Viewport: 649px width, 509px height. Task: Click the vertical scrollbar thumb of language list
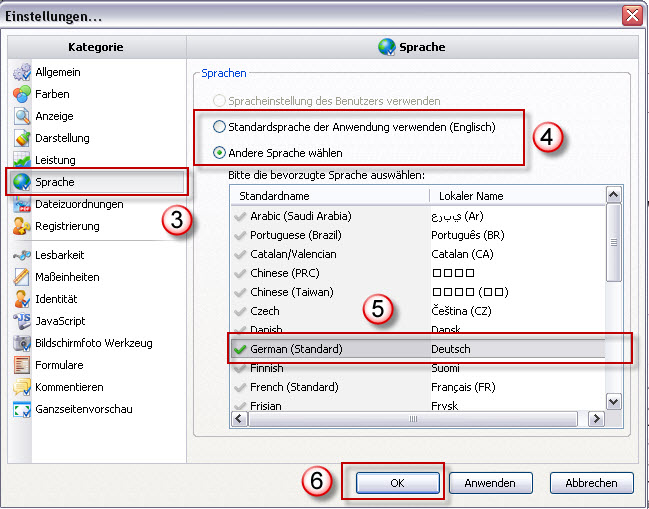tap(613, 243)
